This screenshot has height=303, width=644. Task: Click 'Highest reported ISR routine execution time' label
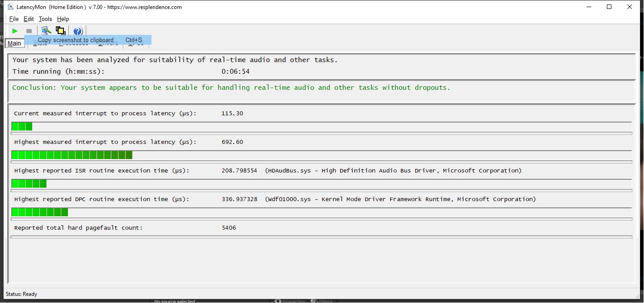101,171
